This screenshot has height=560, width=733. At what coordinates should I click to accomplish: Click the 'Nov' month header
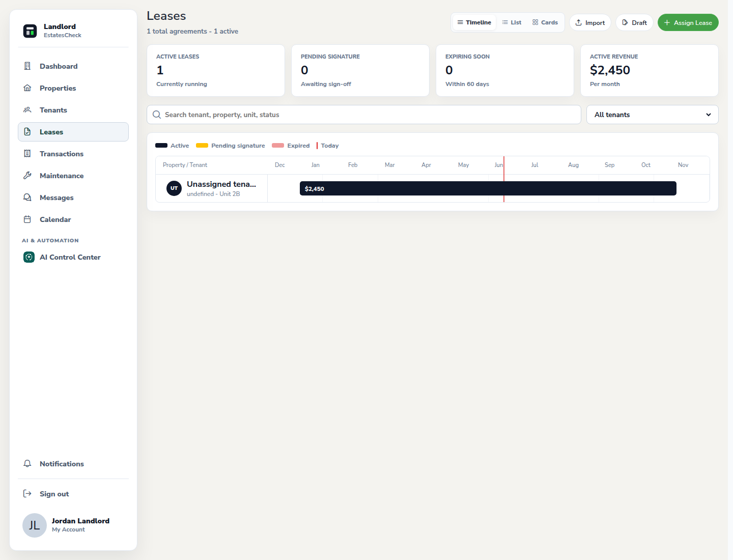point(683,165)
